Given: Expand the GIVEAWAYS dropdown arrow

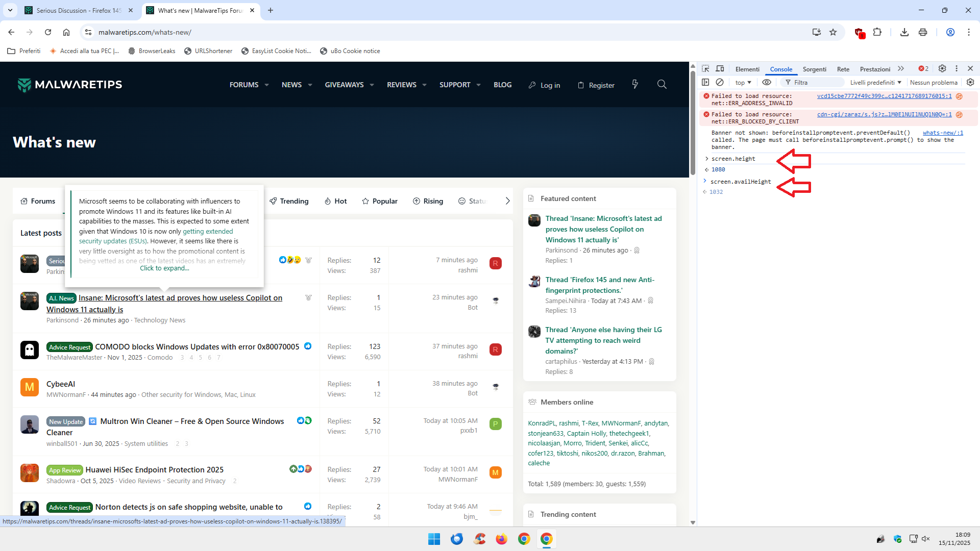Looking at the screenshot, I should pyautogui.click(x=372, y=85).
